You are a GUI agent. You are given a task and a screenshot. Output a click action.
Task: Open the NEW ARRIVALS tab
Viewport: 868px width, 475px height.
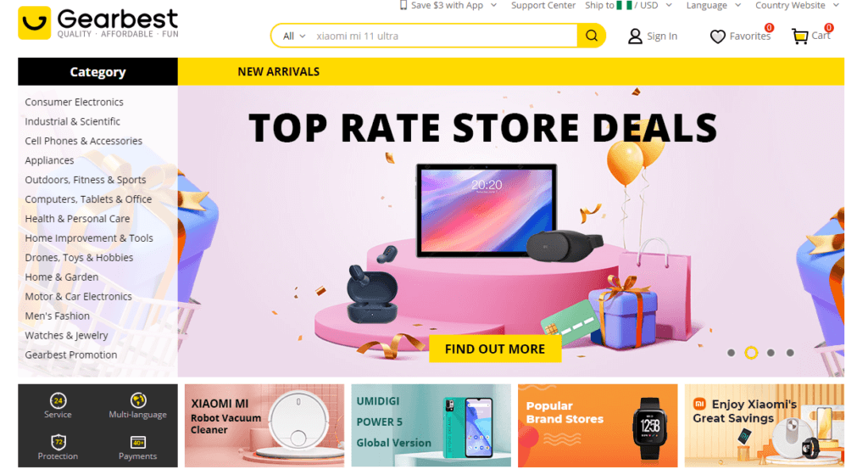click(x=278, y=71)
